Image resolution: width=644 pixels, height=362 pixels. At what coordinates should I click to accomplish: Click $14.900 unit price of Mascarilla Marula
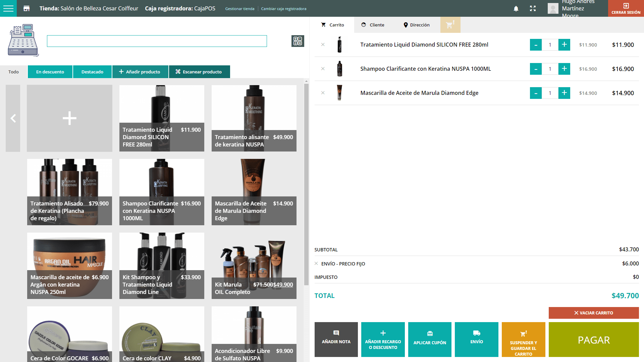(x=588, y=93)
